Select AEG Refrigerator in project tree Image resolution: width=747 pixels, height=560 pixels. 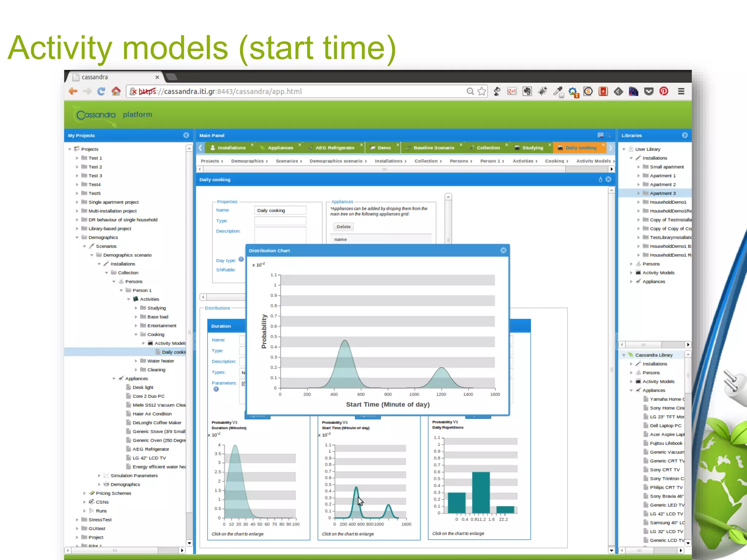151,449
